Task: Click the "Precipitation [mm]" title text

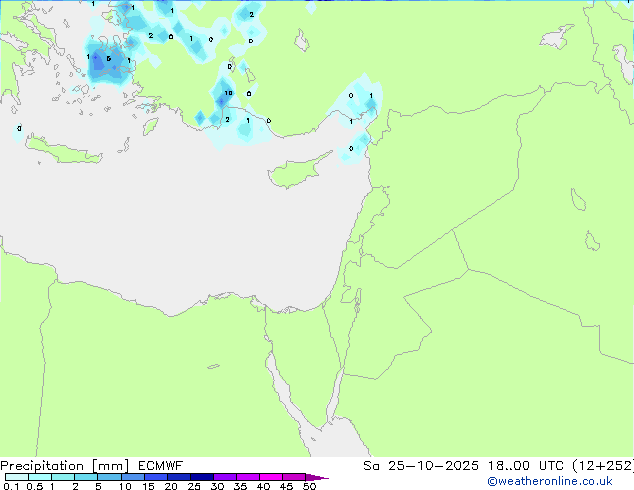Action: coord(65,466)
